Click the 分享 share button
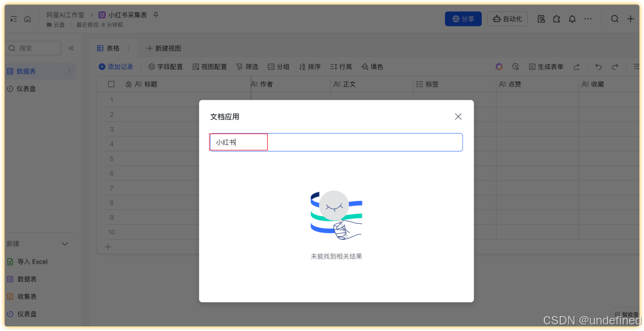This screenshot has width=644, height=331. point(463,19)
